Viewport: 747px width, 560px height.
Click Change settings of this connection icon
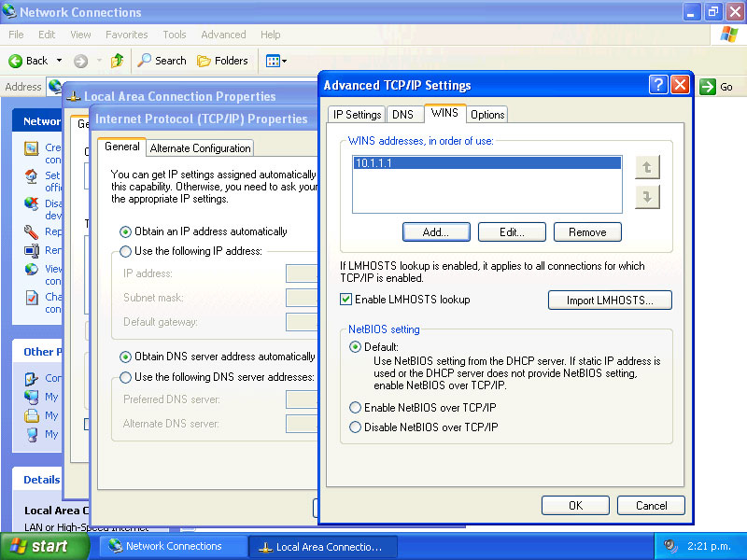32,298
